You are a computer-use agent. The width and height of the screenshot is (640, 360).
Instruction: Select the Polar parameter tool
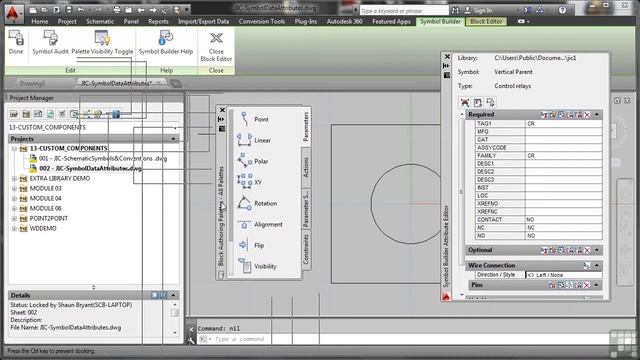point(254,161)
